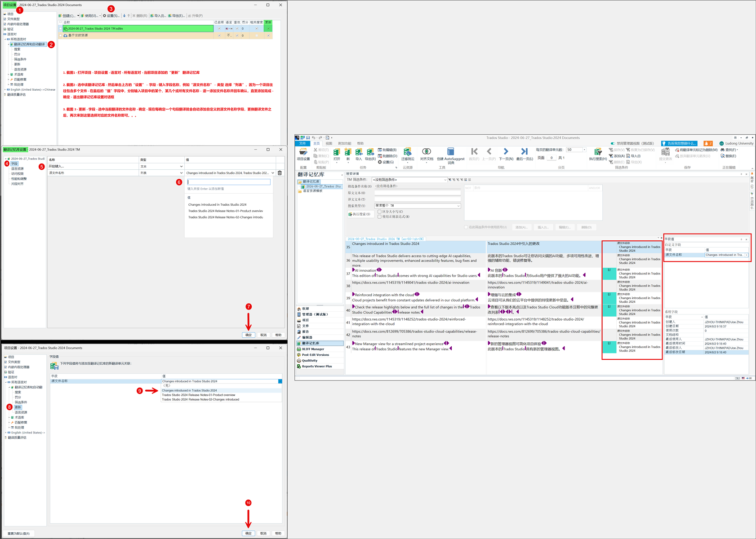This screenshot has height=539, width=756.
Task: Expand 术语库 node in top settings tree
Action: [9, 75]
